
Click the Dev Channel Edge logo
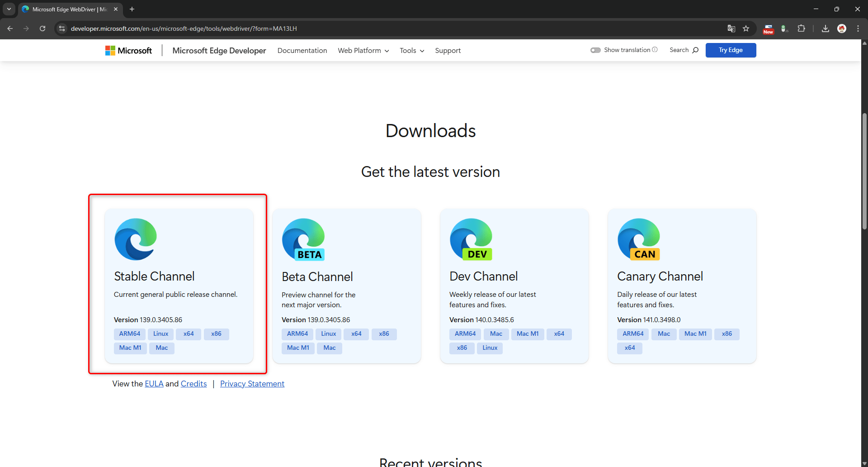(x=471, y=239)
